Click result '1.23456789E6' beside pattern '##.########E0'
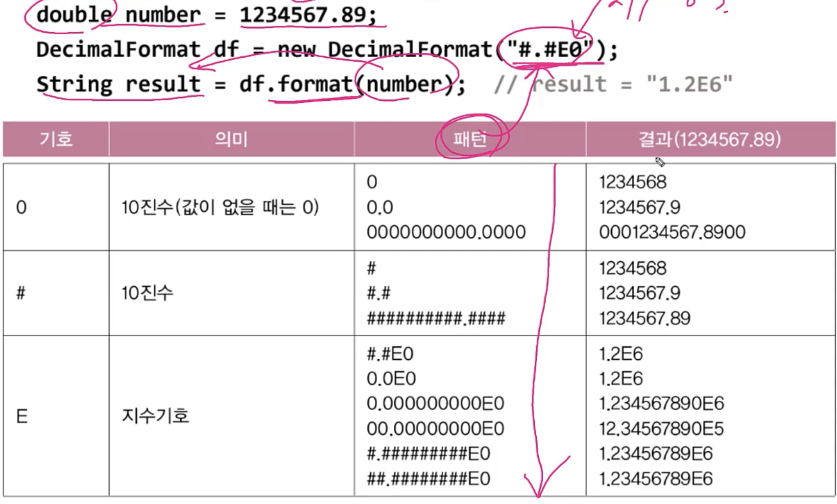The width and height of the screenshot is (837, 504). (x=656, y=479)
